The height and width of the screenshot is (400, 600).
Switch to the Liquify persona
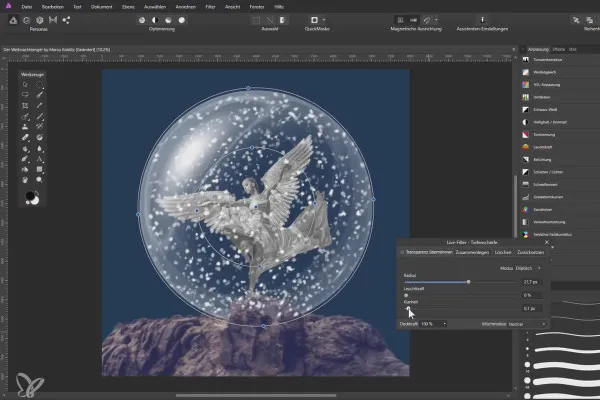point(26,20)
